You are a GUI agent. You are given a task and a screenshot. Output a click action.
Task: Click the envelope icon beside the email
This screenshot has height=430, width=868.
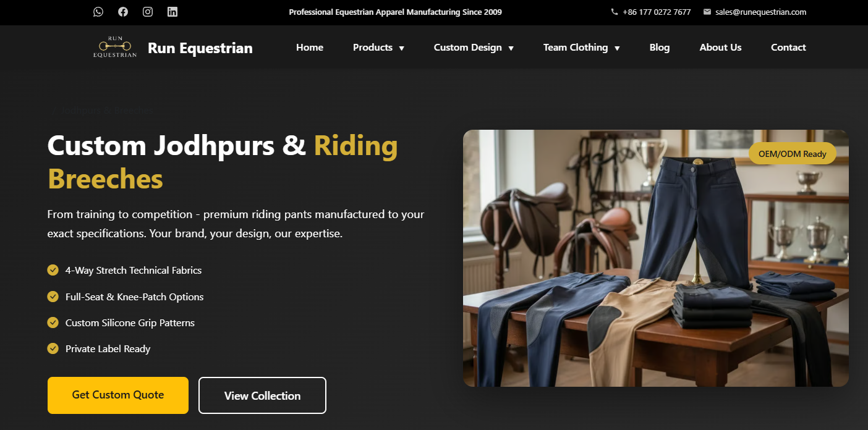coord(707,12)
